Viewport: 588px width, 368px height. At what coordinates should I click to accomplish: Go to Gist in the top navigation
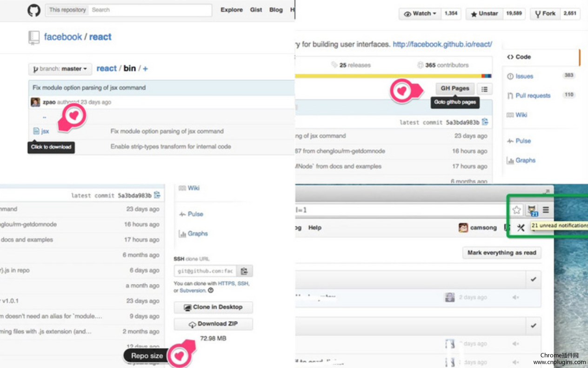click(x=256, y=10)
